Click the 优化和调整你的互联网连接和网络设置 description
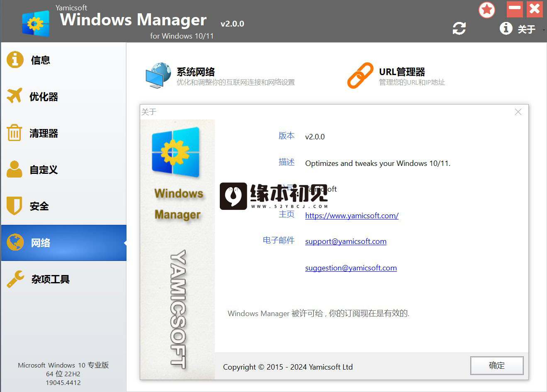Screen dimensions: 547x392 [236, 82]
